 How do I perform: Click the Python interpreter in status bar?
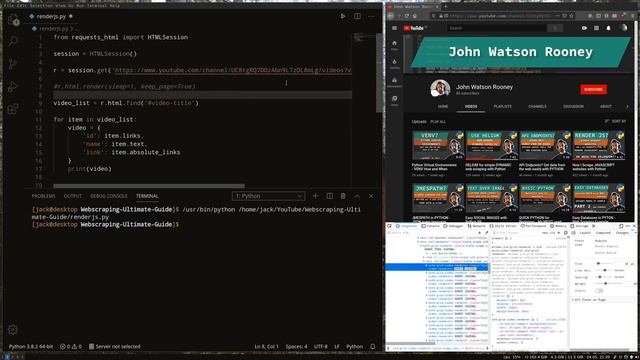[31, 347]
